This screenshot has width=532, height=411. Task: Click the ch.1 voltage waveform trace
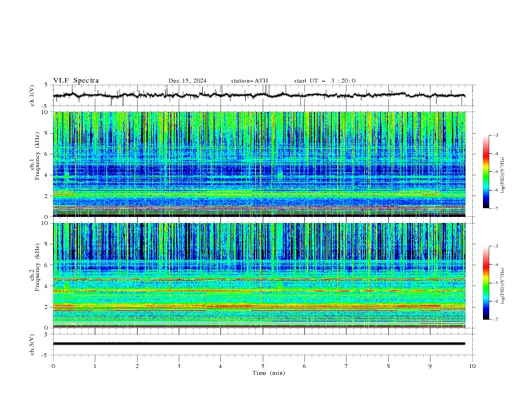click(259, 95)
